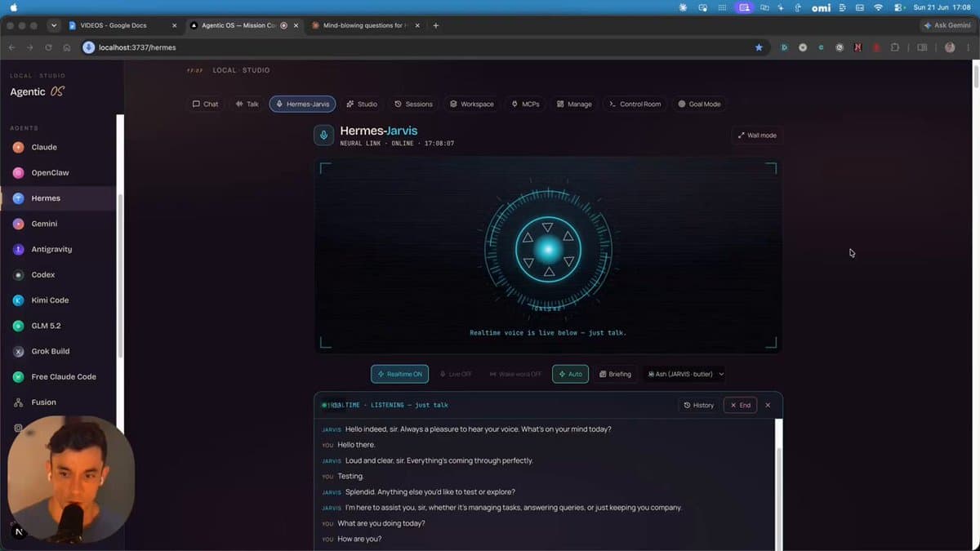This screenshot has width=980, height=551.
Task: Open the Chrome side panel icon
Action: point(922,47)
